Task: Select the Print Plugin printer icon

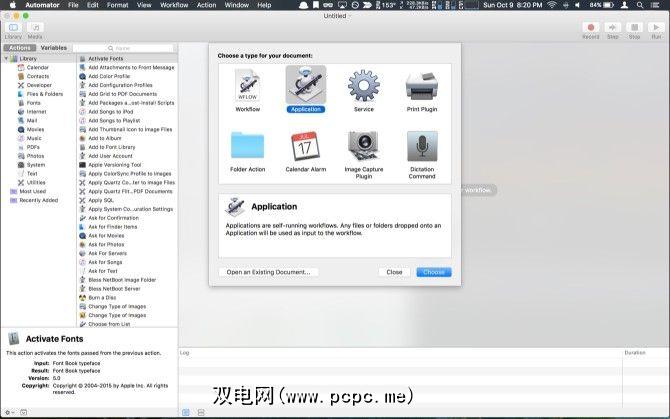Action: click(422, 86)
